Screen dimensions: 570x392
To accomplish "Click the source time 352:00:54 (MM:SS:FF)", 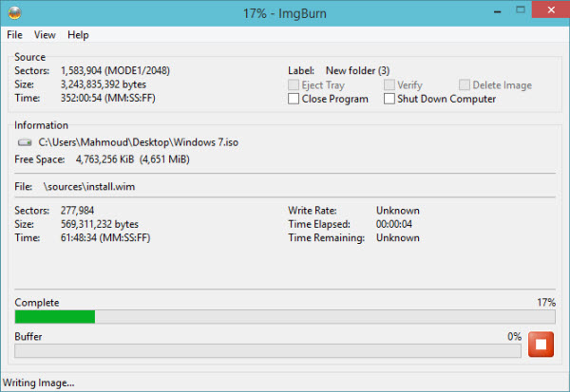I will pos(108,98).
